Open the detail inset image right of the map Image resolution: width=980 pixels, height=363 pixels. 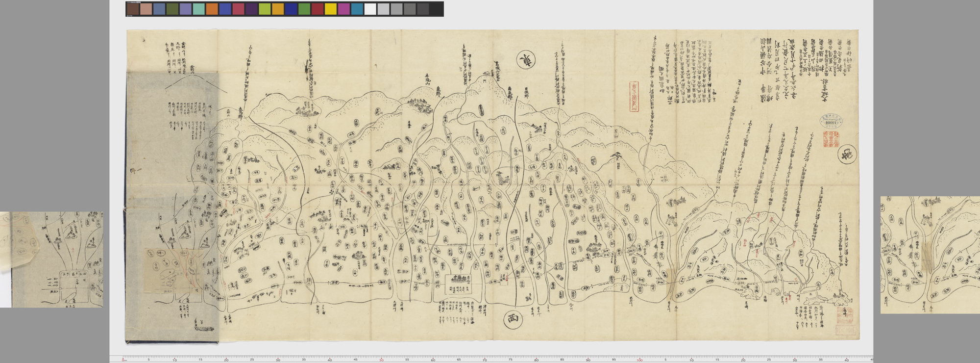point(930,255)
